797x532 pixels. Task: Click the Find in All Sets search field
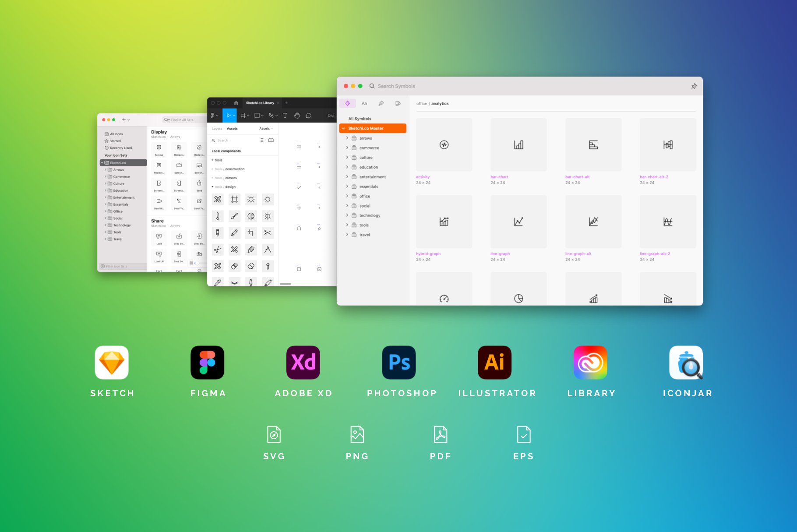click(185, 120)
